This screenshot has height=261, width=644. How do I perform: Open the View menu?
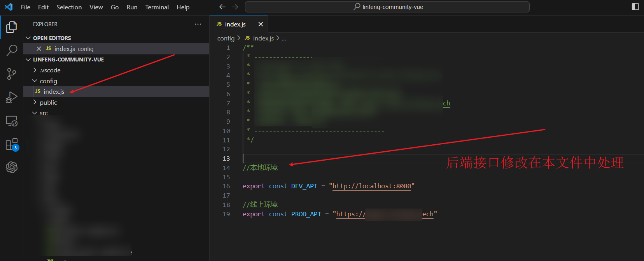pos(96,7)
